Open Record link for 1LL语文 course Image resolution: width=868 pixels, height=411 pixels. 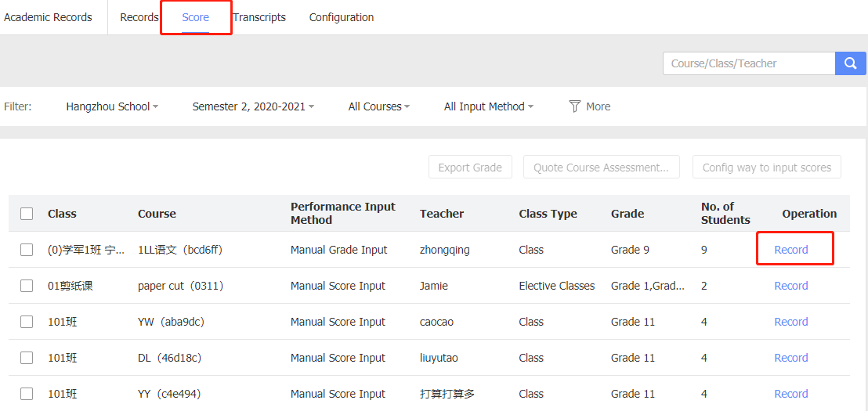click(x=791, y=250)
